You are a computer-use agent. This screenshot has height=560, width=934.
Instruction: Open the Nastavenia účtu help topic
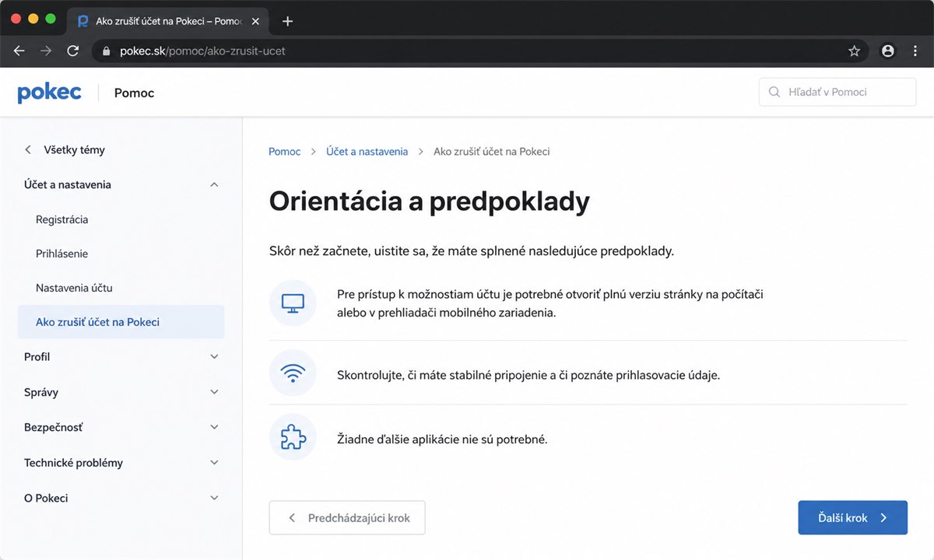click(74, 288)
